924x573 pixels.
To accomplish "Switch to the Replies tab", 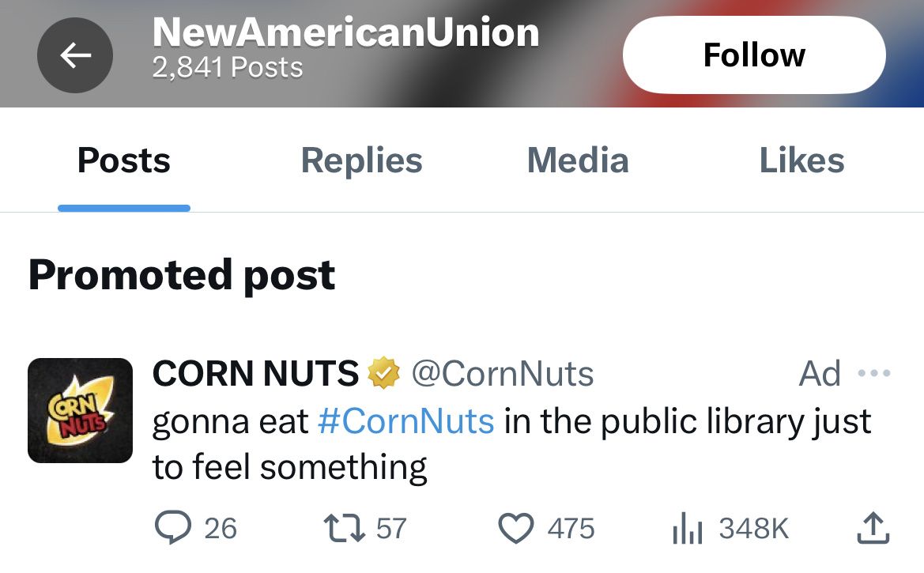I will click(361, 160).
